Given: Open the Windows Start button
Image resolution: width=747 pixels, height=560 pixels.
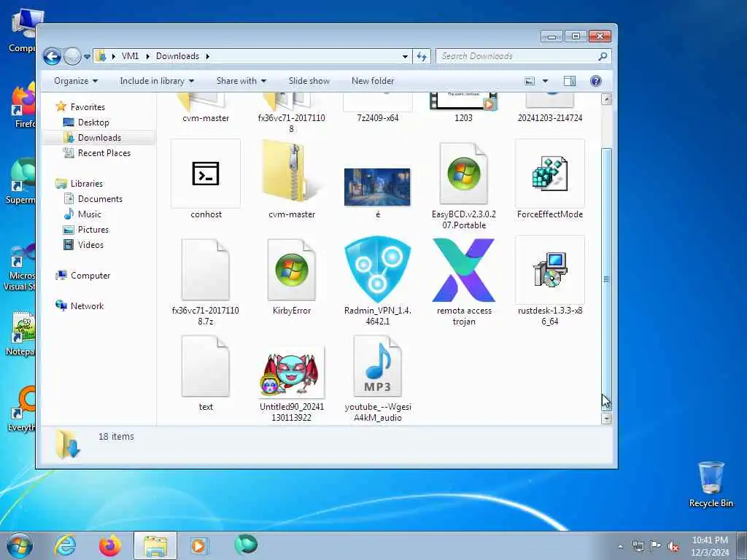Looking at the screenshot, I should click(19, 545).
